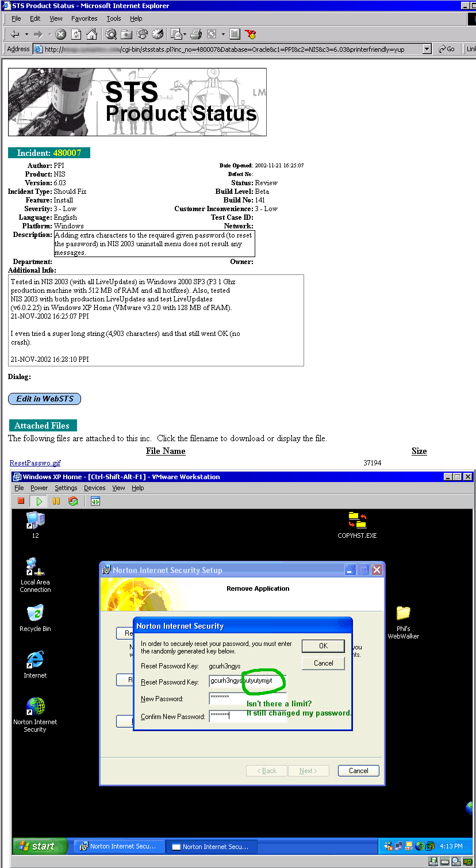Show browsing History pane
The width and height of the screenshot is (476, 868).
(157, 34)
